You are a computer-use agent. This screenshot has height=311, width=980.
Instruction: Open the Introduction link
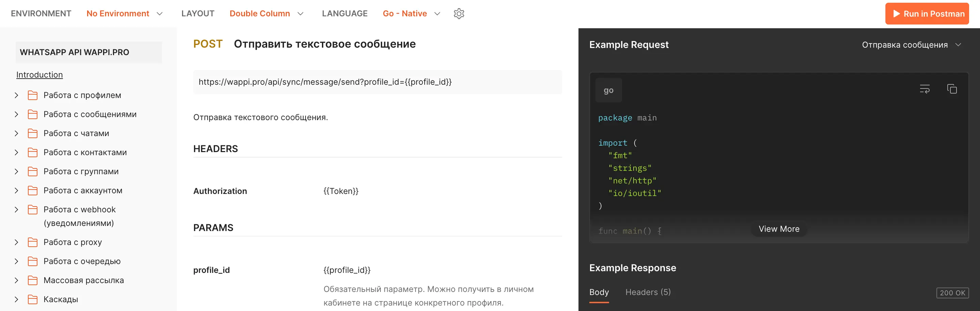pos(39,75)
